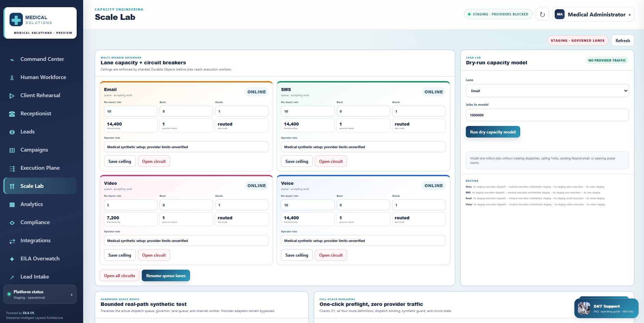Click the Medical Solutions cross logo

(x=16, y=20)
